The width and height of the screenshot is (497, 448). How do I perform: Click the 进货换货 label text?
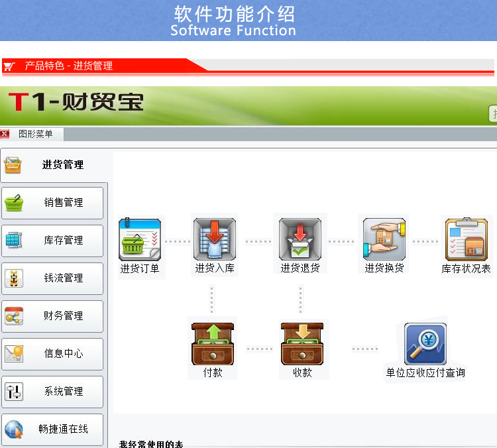[384, 268]
